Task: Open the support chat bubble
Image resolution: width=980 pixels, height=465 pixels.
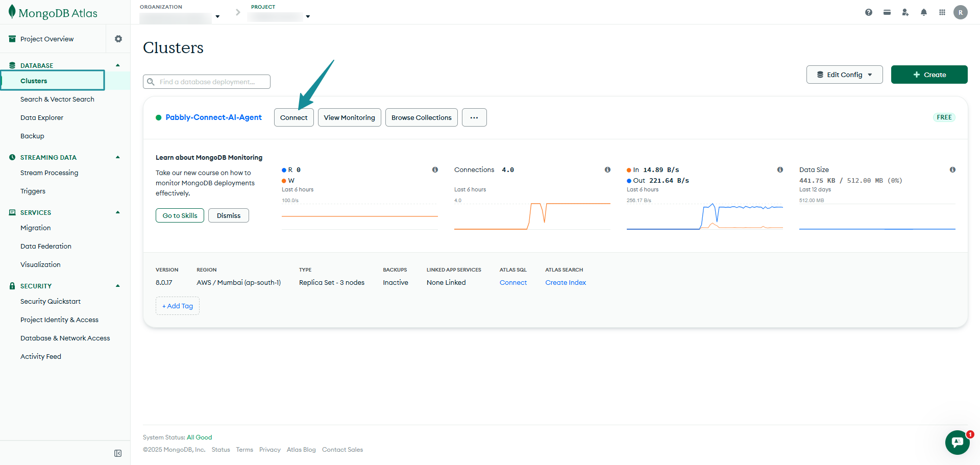Action: pos(957,442)
